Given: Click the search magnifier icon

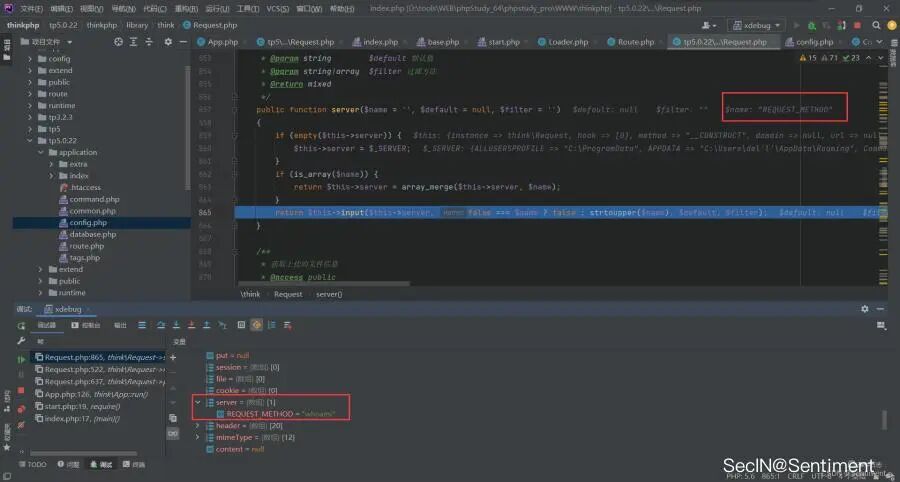Looking at the screenshot, I should (876, 25).
